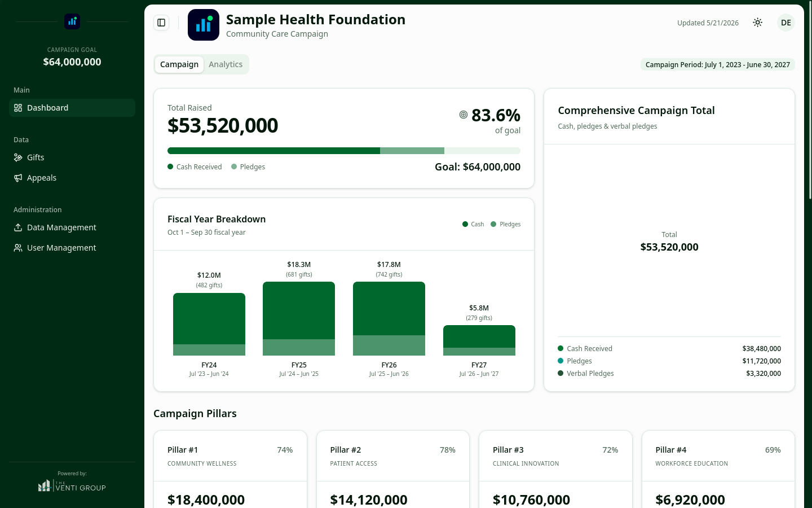Click the Pledges $11,720,000 row
812x508 pixels.
[x=669, y=361]
